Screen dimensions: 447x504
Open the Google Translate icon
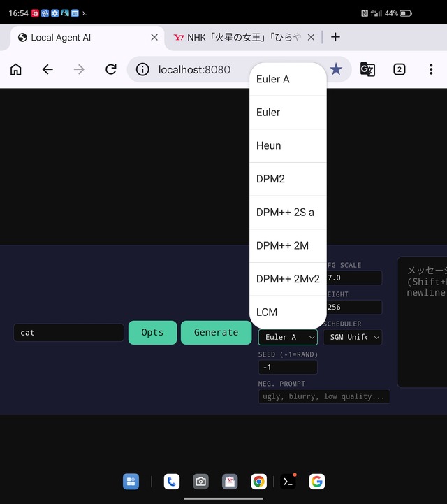click(367, 69)
